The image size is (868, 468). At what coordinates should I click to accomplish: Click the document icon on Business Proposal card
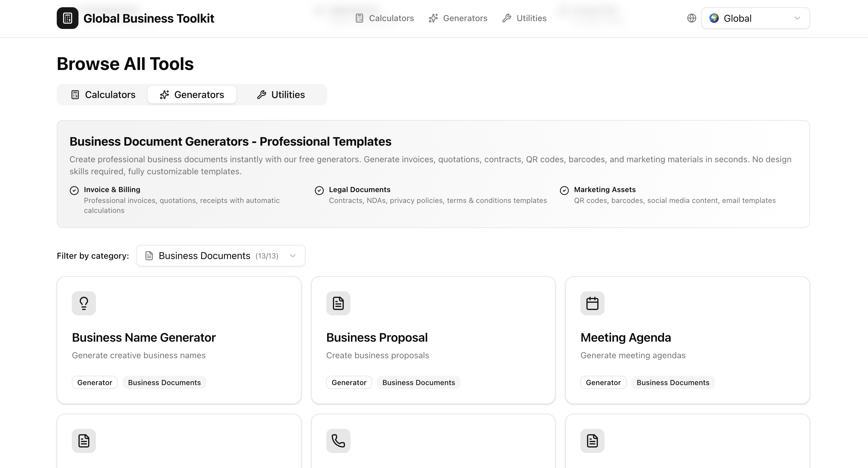point(338,303)
